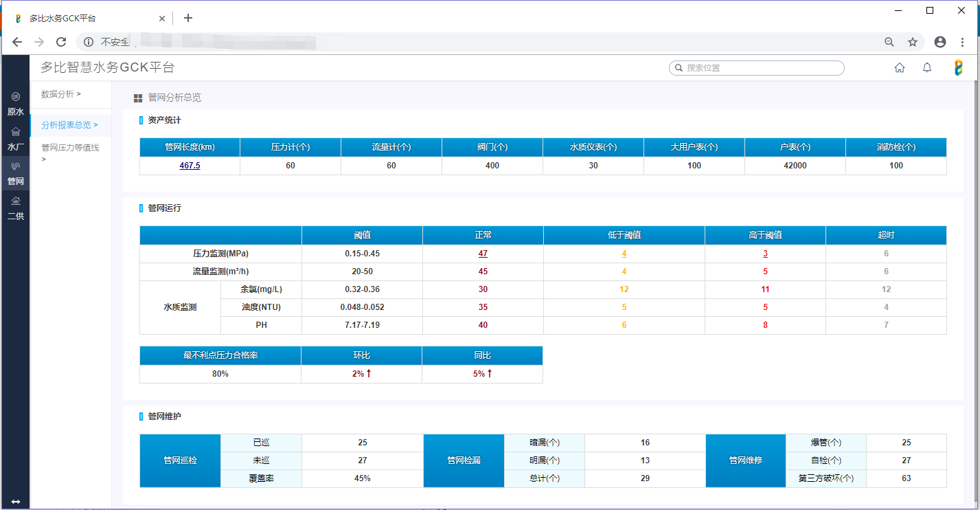This screenshot has width=980, height=510.
Task: Click the browser reload button
Action: pos(61,42)
